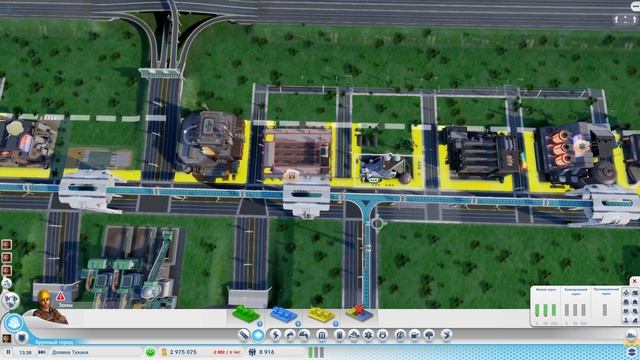Open the Power lightning-bolt menu
Image resolution: width=640 pixels, height=360 pixels.
pyautogui.click(x=276, y=336)
